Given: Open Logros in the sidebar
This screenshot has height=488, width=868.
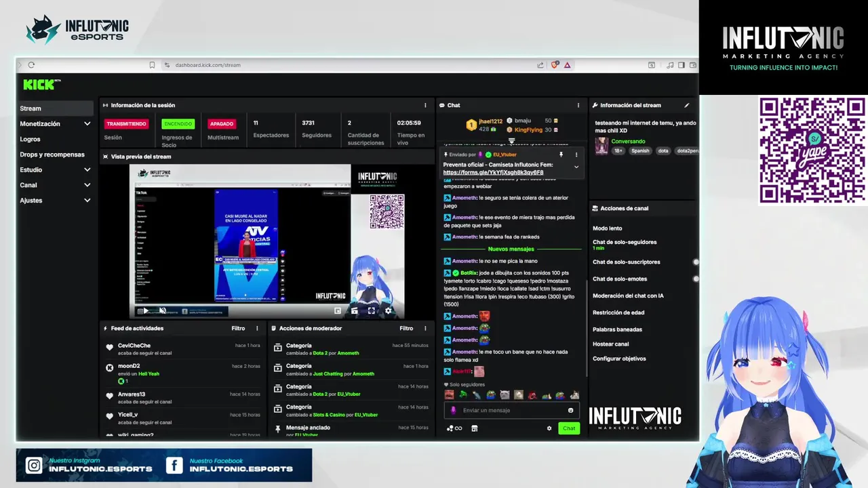Looking at the screenshot, I should tap(31, 139).
